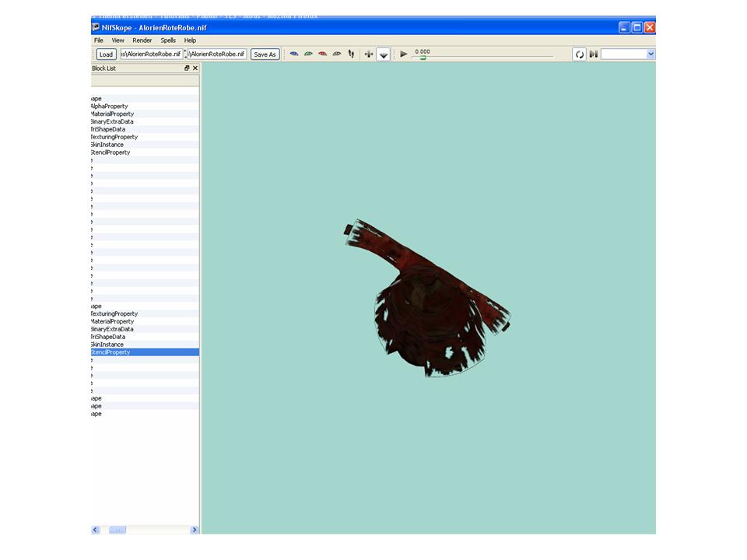This screenshot has width=747, height=560.
Task: Minimize the NifSkope window
Action: 624,28
